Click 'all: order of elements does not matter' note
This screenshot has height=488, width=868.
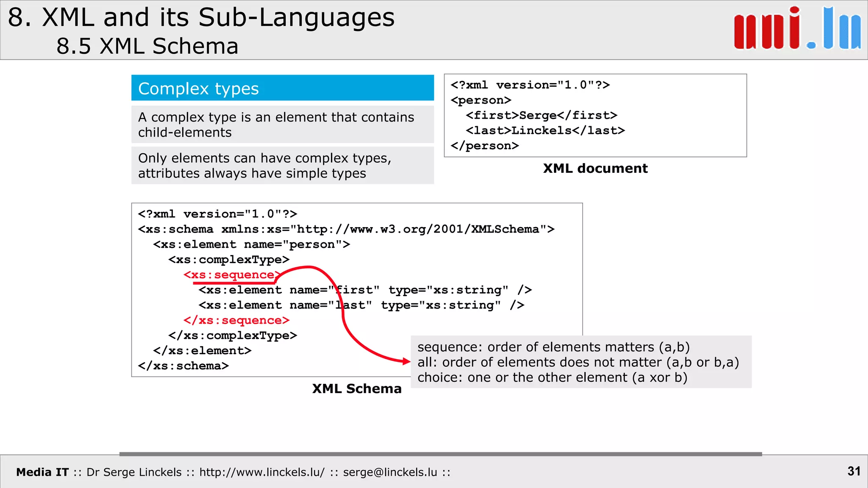point(578,362)
